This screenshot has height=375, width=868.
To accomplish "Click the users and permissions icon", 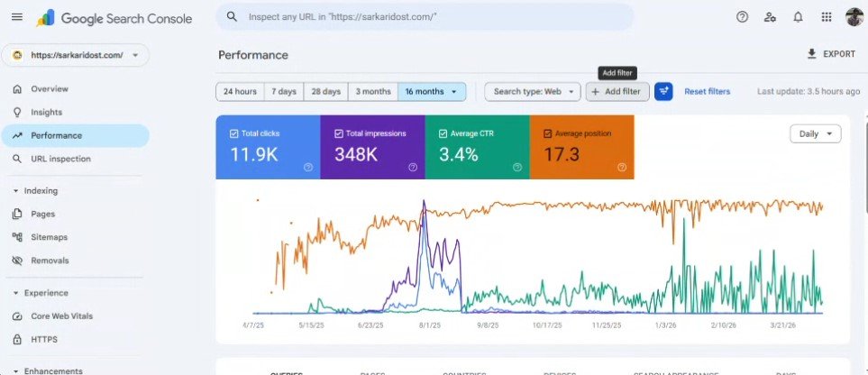I will 770,16.
